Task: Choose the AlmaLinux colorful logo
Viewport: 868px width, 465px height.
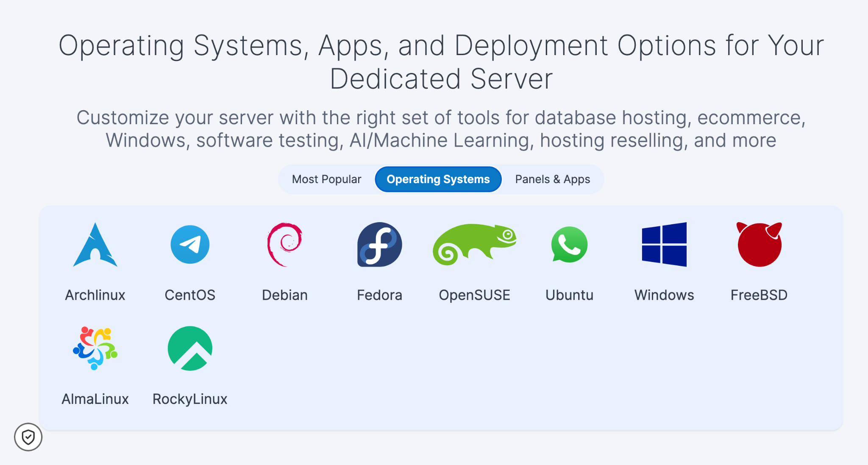Action: point(95,348)
